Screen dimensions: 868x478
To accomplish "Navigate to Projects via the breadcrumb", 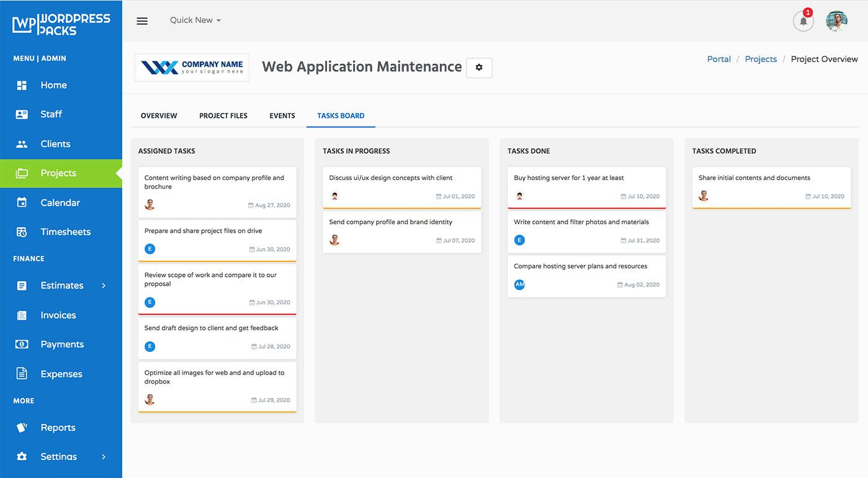I will point(761,59).
